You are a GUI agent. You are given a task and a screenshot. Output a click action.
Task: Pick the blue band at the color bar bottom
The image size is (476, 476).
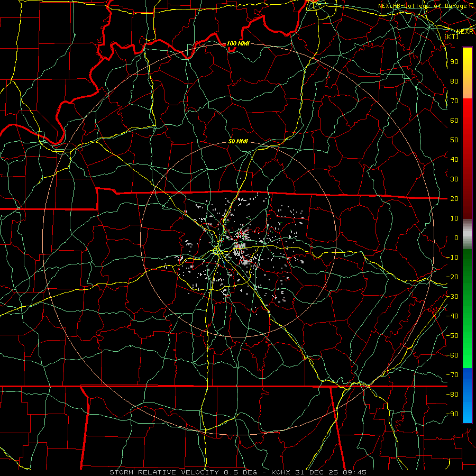[x=467, y=396]
